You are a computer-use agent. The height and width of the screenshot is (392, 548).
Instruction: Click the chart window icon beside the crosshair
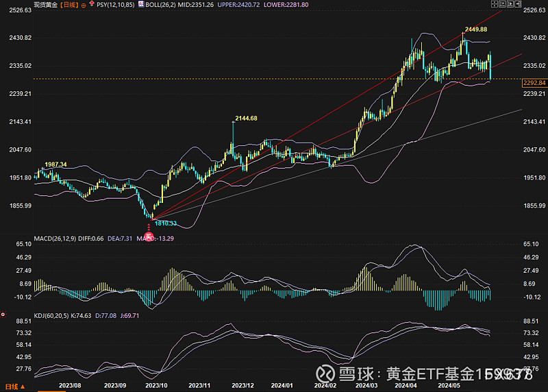pyautogui.click(x=502, y=4)
